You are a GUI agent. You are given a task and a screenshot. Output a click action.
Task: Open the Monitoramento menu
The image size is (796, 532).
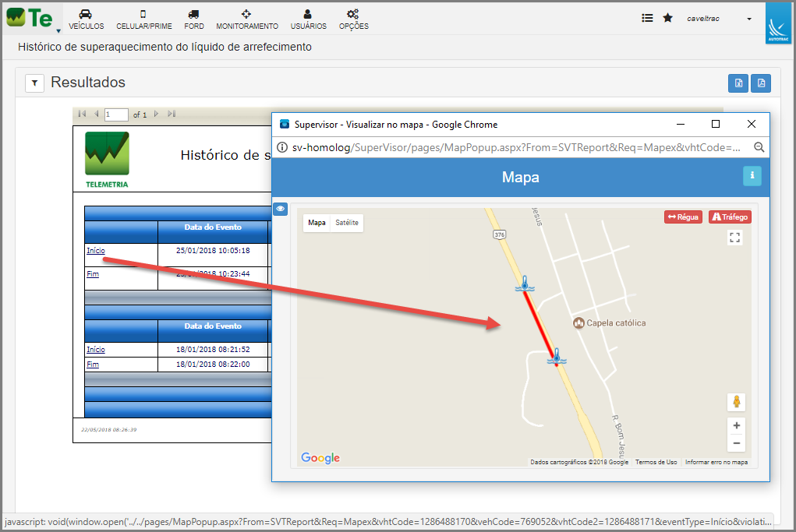[x=246, y=19]
